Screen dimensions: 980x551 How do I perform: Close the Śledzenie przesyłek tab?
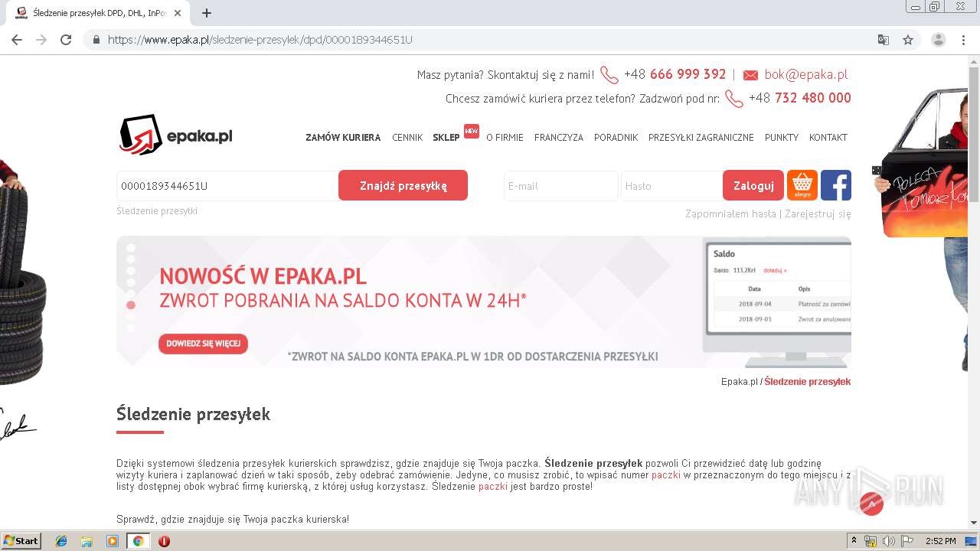[178, 13]
